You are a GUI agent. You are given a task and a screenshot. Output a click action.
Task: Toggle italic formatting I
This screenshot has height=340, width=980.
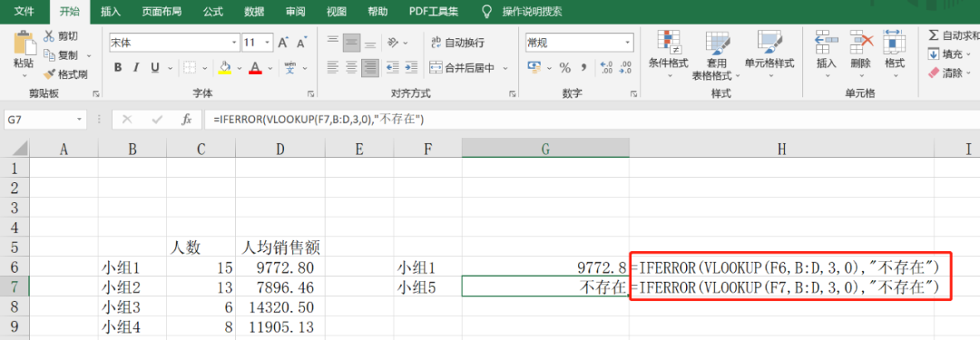[x=135, y=67]
